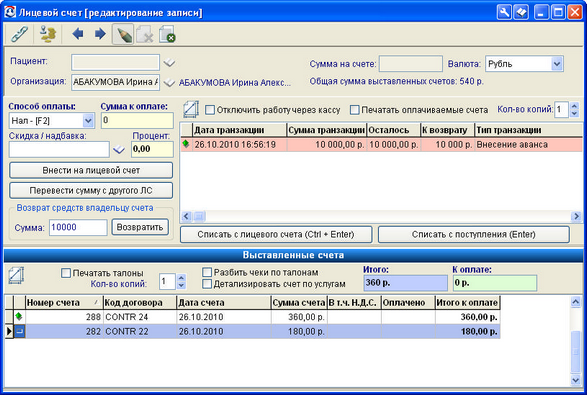Image resolution: width=587 pixels, height=395 pixels.
Task: Go to previous record with left arrow
Action: coord(78,34)
